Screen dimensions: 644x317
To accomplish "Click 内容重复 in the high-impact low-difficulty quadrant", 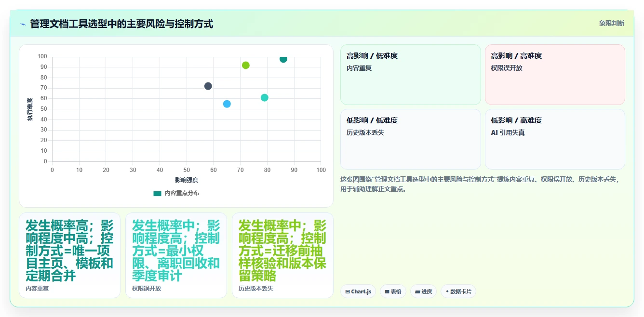I will 359,68.
